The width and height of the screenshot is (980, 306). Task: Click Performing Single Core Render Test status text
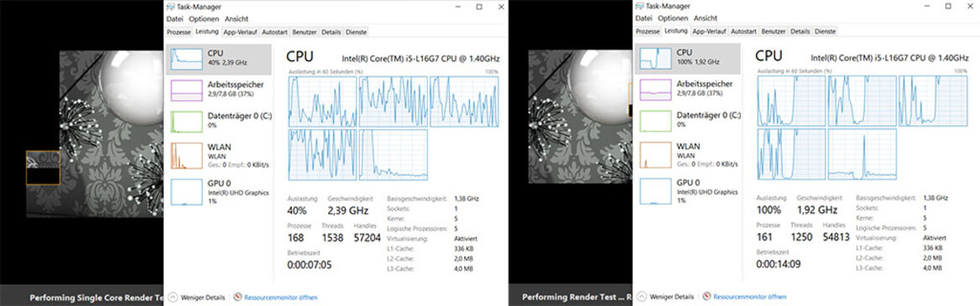[x=96, y=298]
